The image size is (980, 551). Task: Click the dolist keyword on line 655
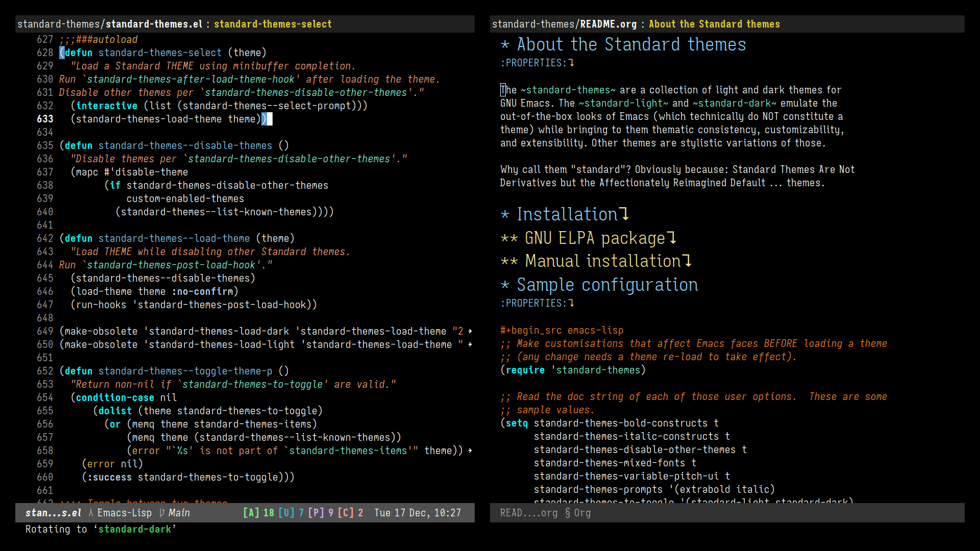[115, 411]
